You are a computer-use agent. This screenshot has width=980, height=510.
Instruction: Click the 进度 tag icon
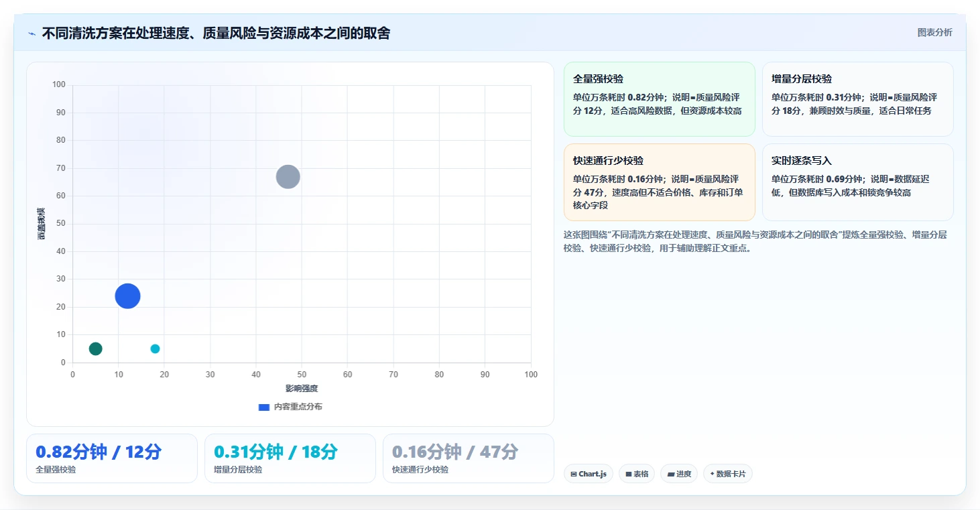click(670, 474)
